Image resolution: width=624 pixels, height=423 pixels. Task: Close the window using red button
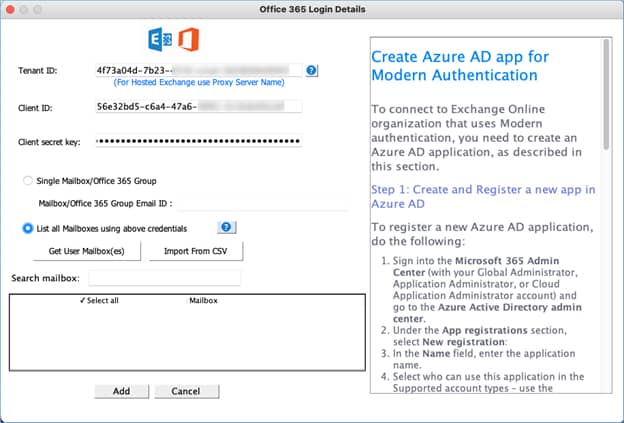tap(11, 9)
